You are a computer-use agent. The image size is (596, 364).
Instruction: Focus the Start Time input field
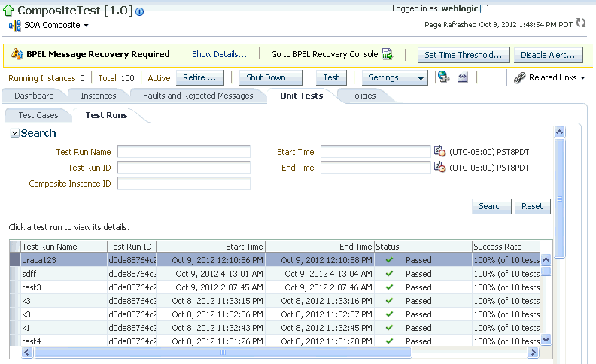[376, 152]
